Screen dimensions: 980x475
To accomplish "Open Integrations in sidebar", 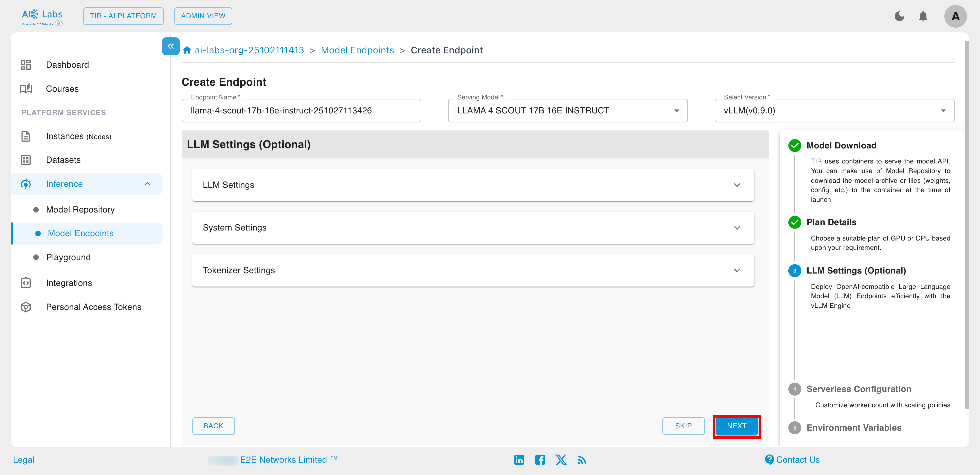I will [87, 283].
